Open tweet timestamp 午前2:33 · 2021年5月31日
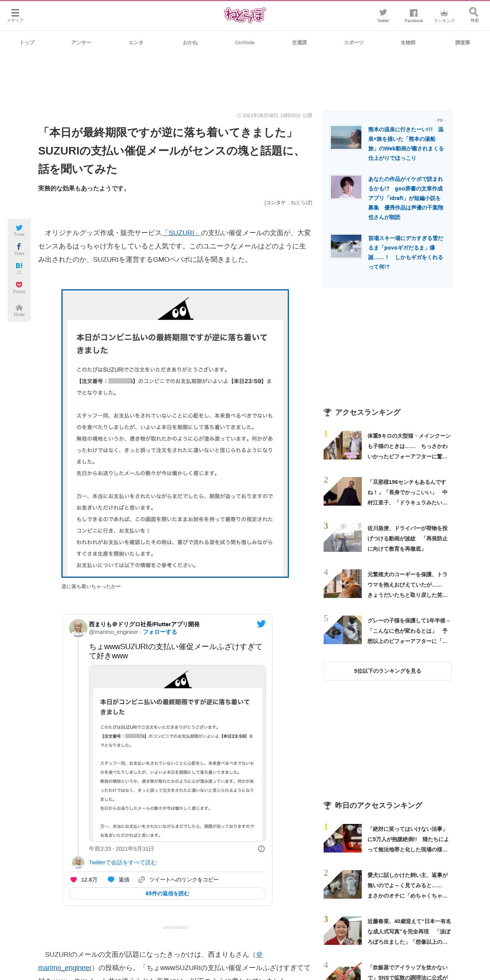 [x=121, y=849]
